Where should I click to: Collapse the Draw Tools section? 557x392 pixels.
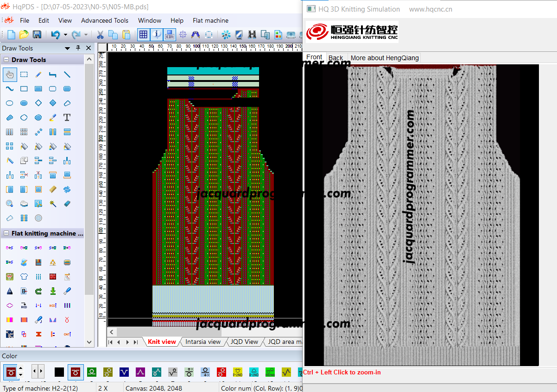6,60
